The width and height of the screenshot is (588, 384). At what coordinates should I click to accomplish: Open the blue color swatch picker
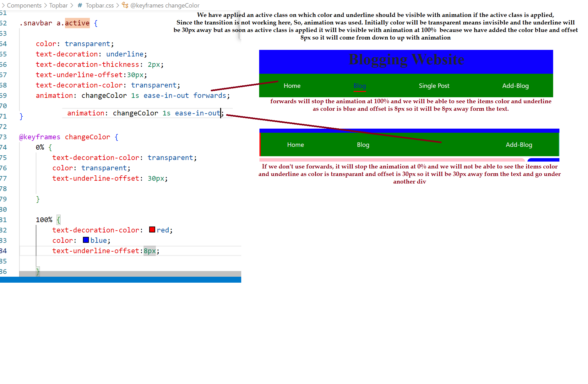point(86,240)
